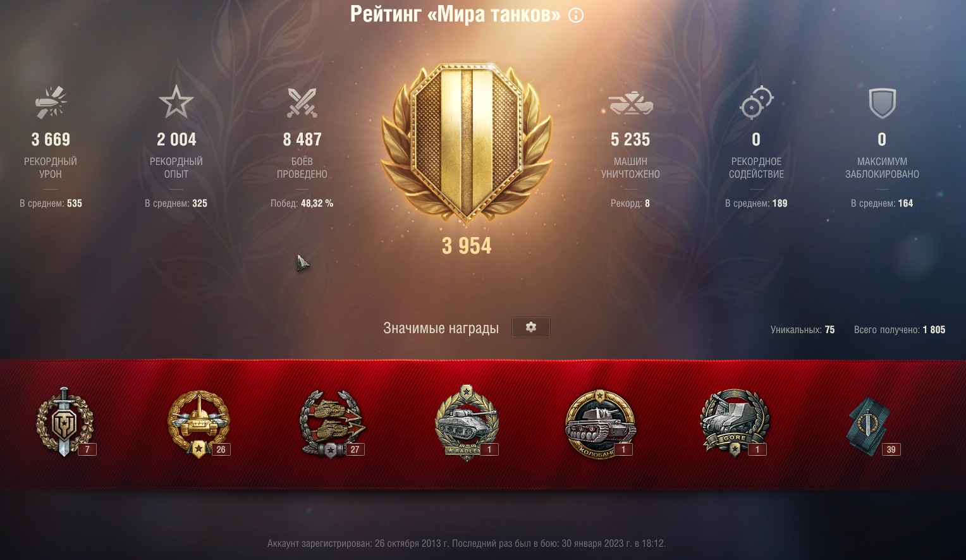966x560 pixels.
Task: Click the crossed swords battles icon
Action: (302, 102)
